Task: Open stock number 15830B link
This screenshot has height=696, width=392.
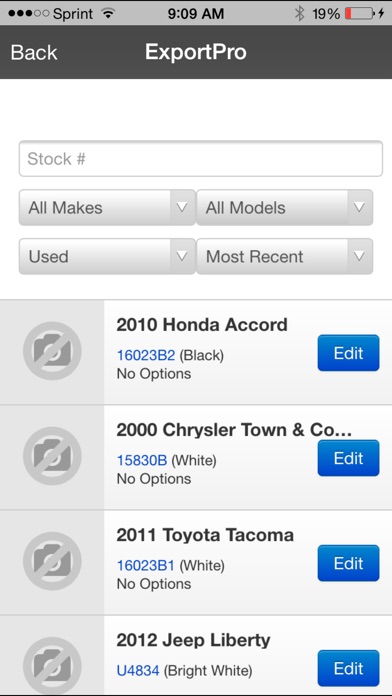Action: pos(142,460)
